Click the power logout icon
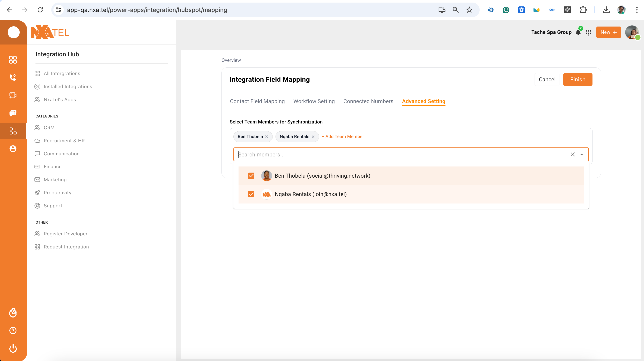Viewport: 644px width, 361px height. (13, 348)
